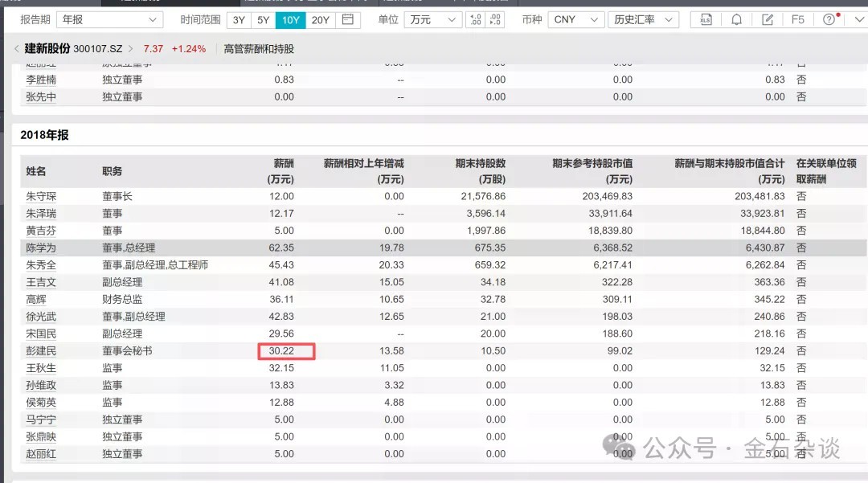Open the custom date range calendar

[348, 20]
